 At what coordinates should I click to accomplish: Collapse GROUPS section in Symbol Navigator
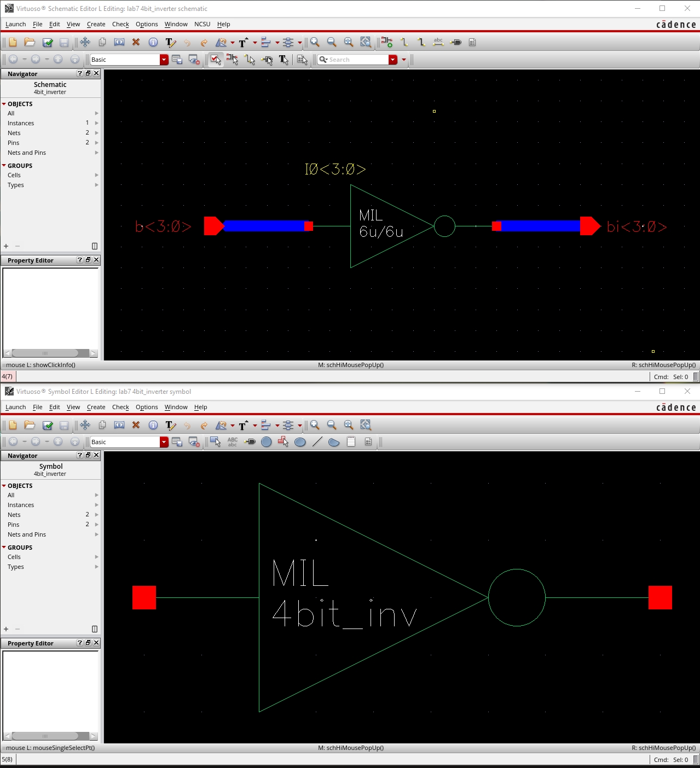(x=4, y=548)
